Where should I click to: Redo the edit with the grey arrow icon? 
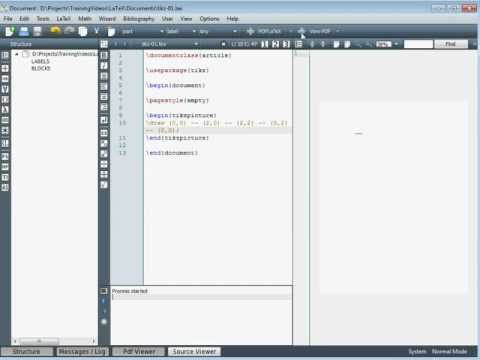tap(69, 31)
